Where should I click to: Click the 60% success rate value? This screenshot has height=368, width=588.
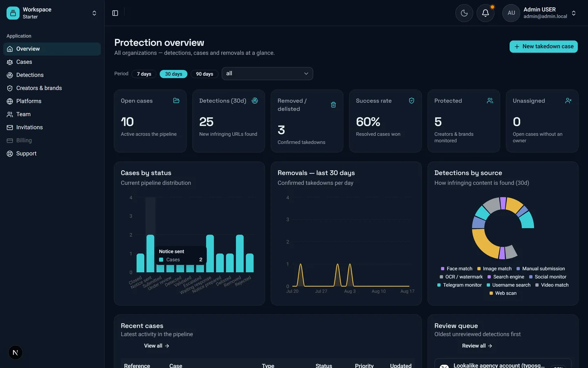coord(368,122)
